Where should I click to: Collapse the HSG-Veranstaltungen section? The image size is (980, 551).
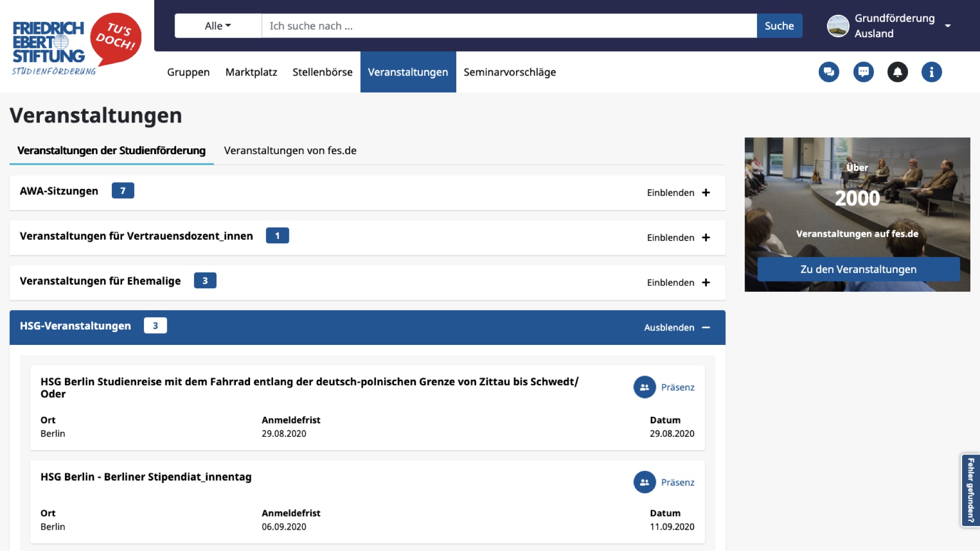coord(677,328)
